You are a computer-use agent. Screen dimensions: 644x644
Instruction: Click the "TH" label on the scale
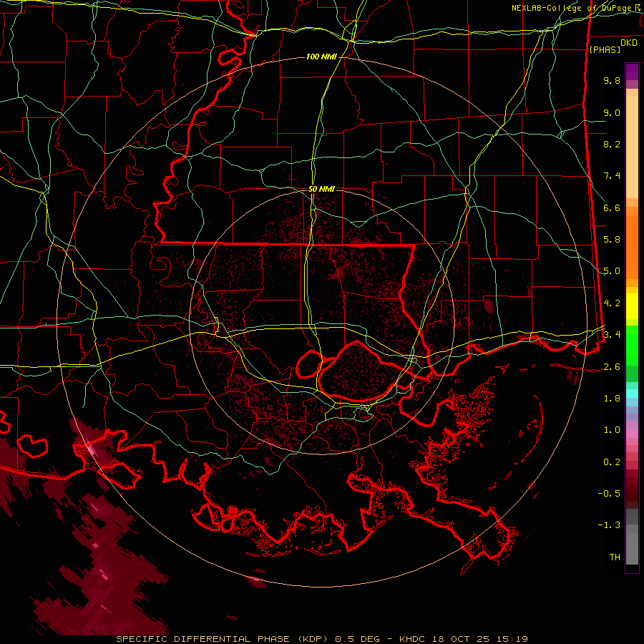pyautogui.click(x=615, y=557)
